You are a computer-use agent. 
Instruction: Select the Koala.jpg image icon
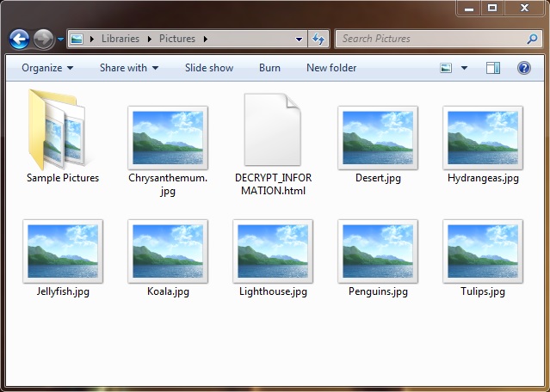pos(168,251)
